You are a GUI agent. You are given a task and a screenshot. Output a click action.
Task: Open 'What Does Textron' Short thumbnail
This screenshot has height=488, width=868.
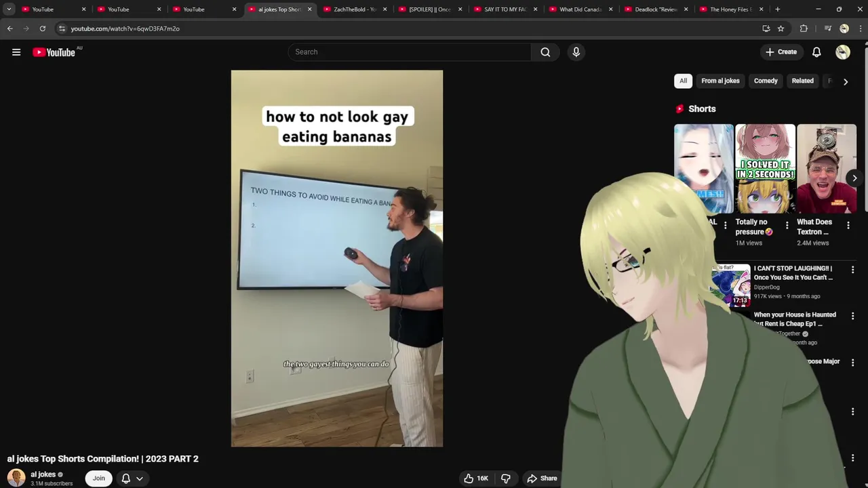click(827, 169)
